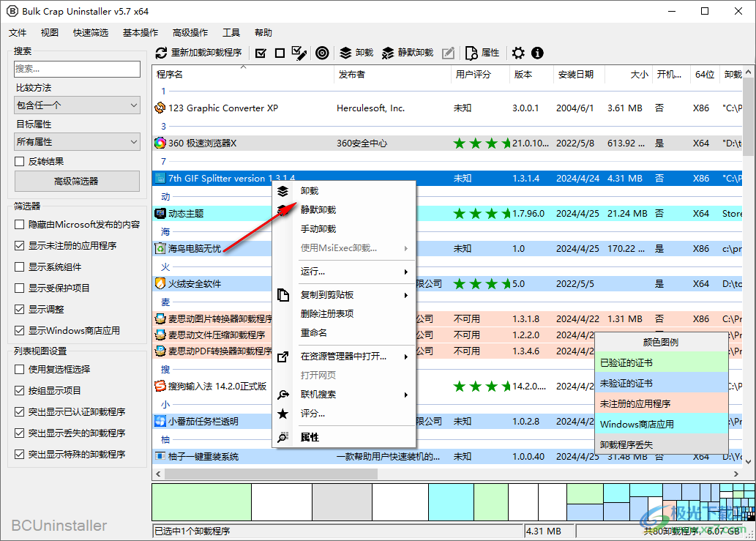
Task: Click in the 搜索 input field
Action: coord(77,69)
